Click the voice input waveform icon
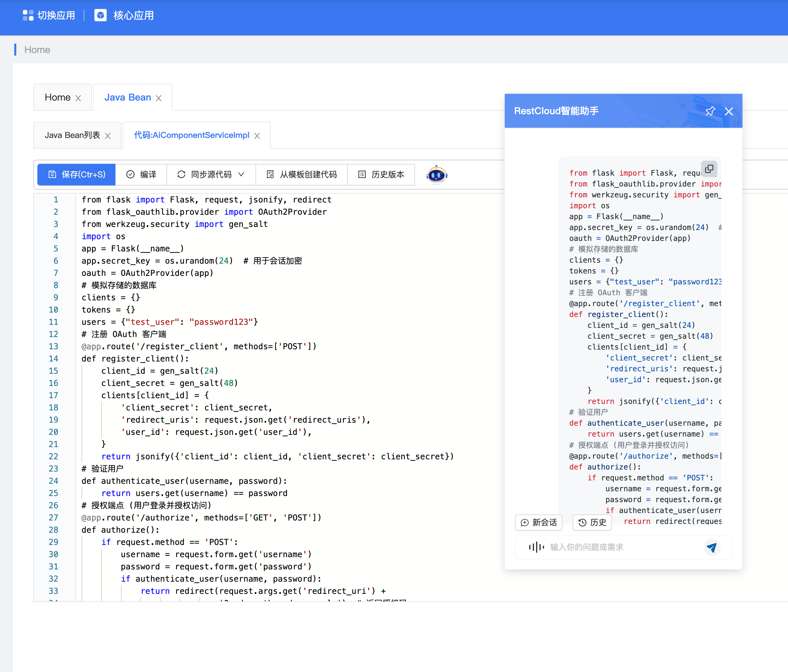 tap(536, 547)
